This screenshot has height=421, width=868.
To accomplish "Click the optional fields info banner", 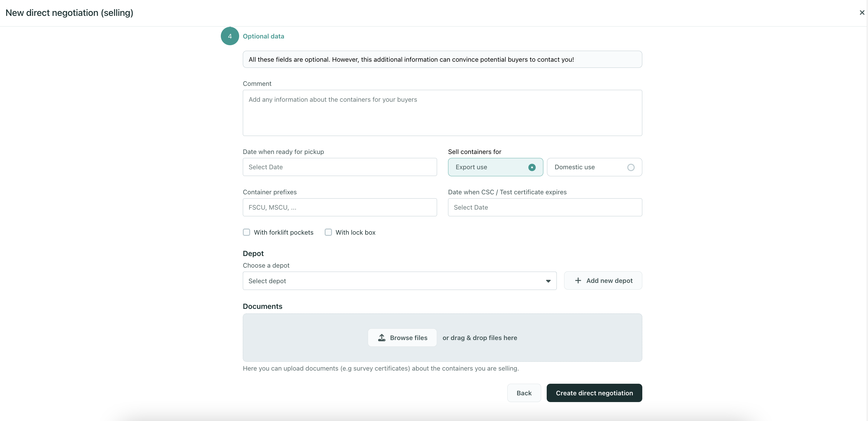I will [x=442, y=59].
